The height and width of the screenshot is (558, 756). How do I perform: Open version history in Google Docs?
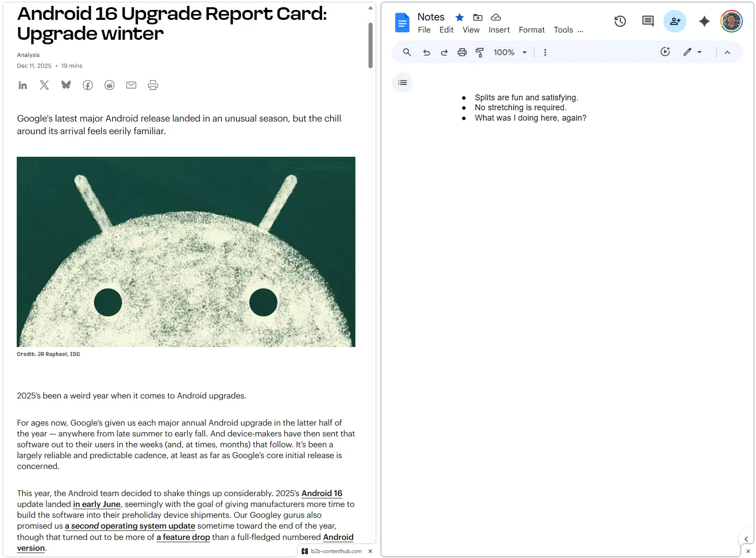click(x=620, y=21)
